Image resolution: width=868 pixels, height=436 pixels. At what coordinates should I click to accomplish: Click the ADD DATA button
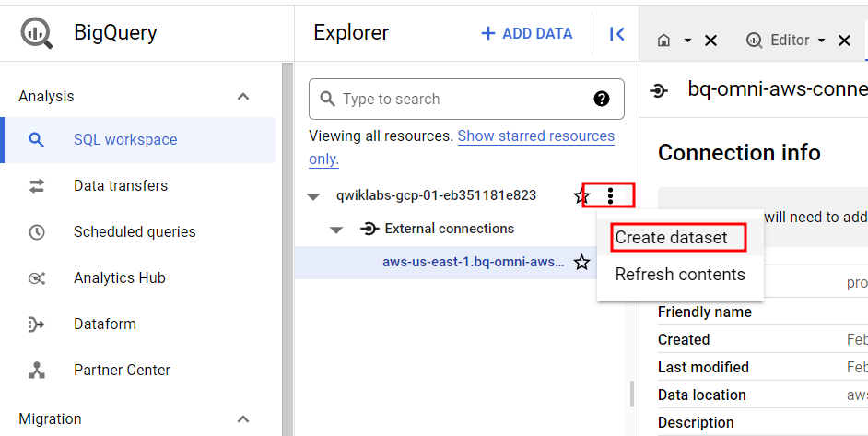pyautogui.click(x=526, y=34)
